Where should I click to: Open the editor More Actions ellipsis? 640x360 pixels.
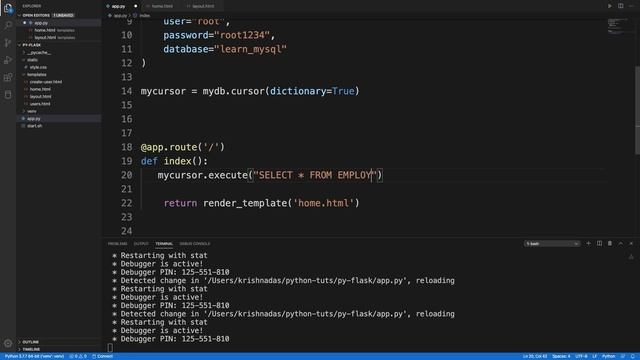(x=631, y=6)
